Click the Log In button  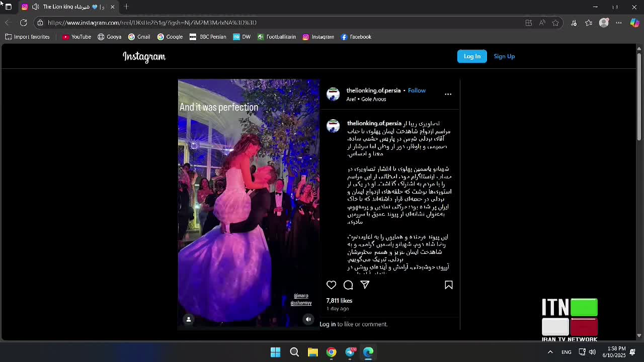click(x=472, y=56)
